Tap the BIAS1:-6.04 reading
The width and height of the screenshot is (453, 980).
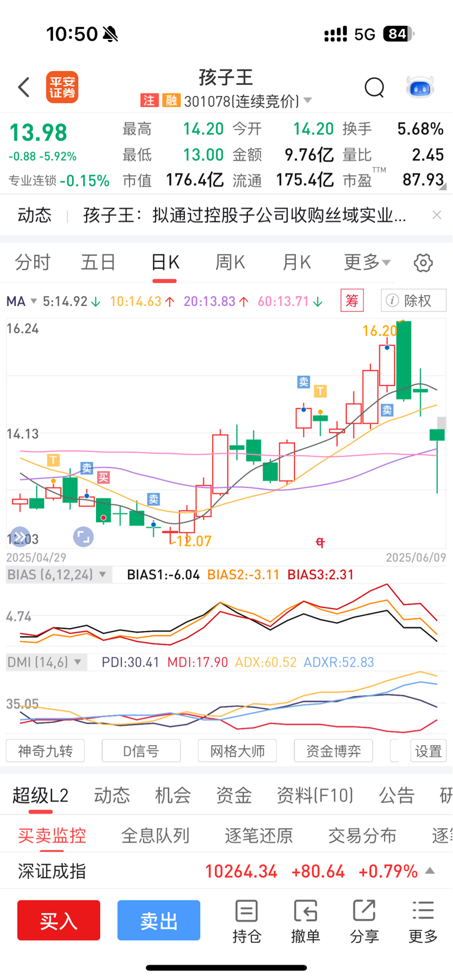tap(163, 574)
